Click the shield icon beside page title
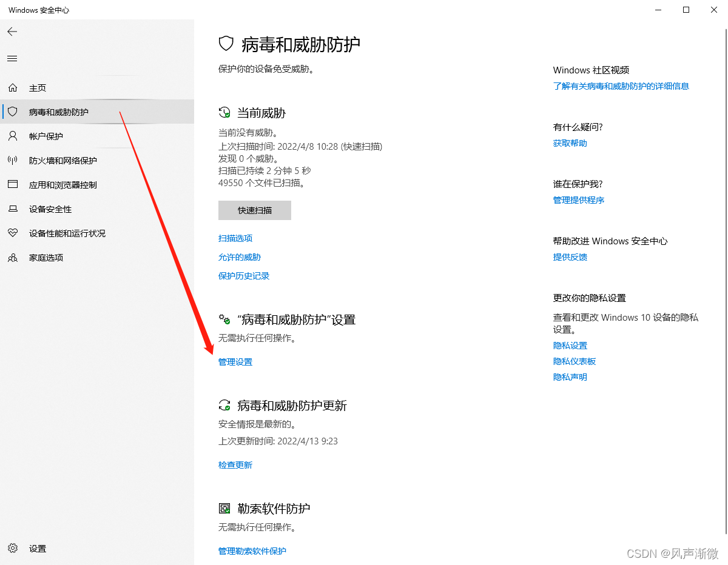This screenshot has width=728, height=565. pyautogui.click(x=226, y=44)
